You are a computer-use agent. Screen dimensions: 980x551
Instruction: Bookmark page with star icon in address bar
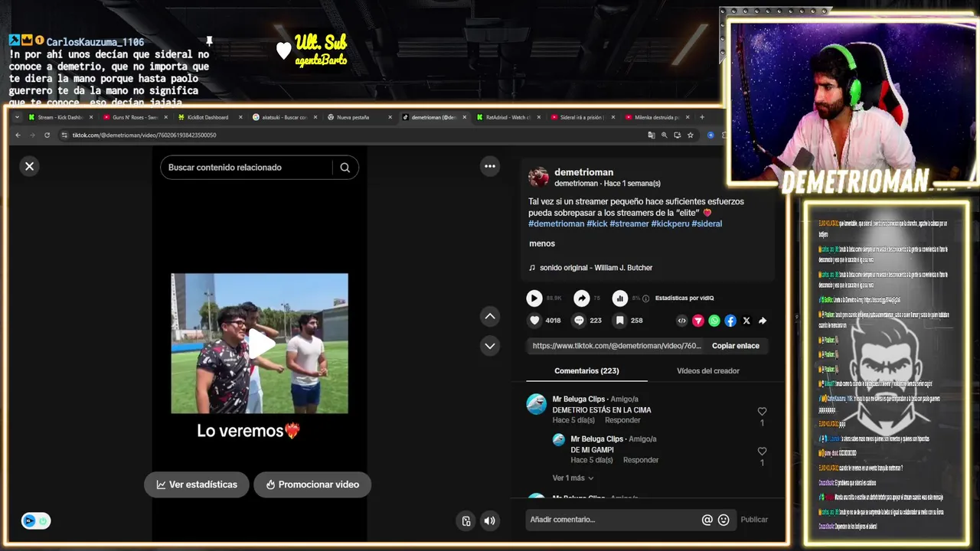point(690,135)
